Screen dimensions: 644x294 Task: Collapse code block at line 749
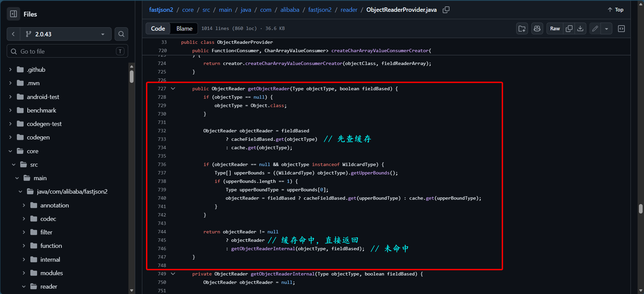point(173,274)
